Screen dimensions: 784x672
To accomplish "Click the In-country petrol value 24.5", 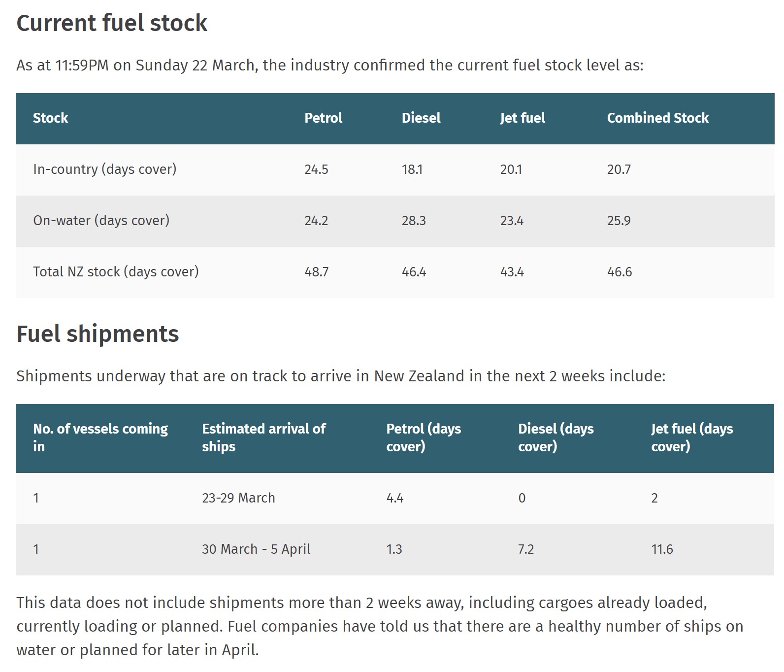I will (x=316, y=169).
